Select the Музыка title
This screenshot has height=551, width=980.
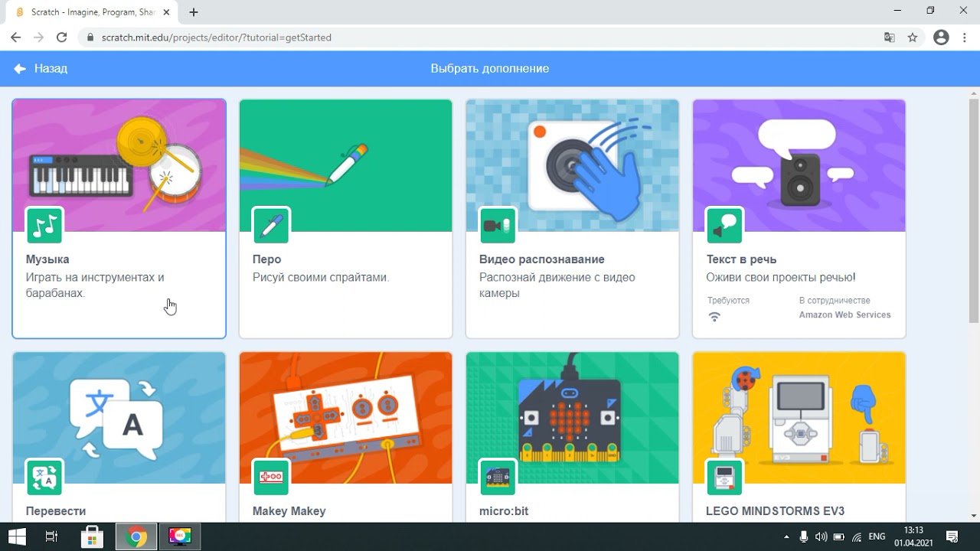(47, 259)
